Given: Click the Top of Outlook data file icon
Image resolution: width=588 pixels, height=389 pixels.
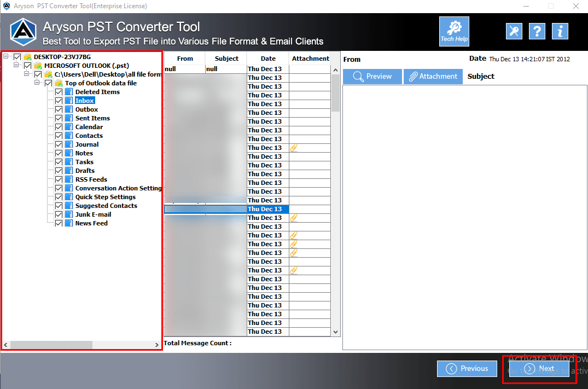Looking at the screenshot, I should point(59,83).
